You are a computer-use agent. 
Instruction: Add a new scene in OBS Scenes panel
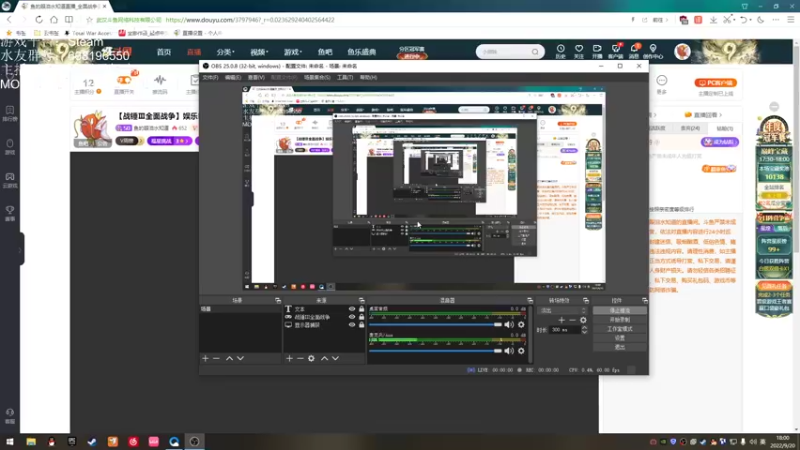click(x=206, y=359)
